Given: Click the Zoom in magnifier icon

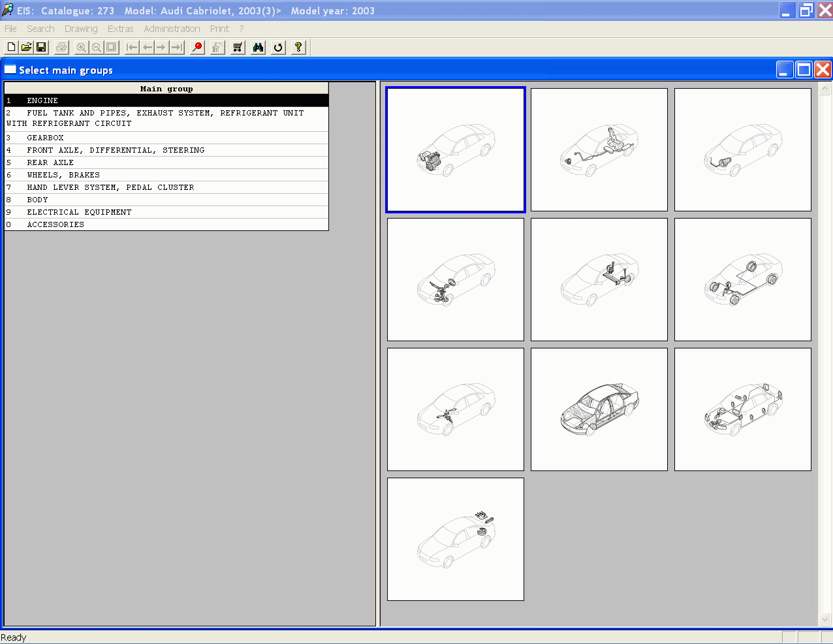Looking at the screenshot, I should (x=81, y=47).
